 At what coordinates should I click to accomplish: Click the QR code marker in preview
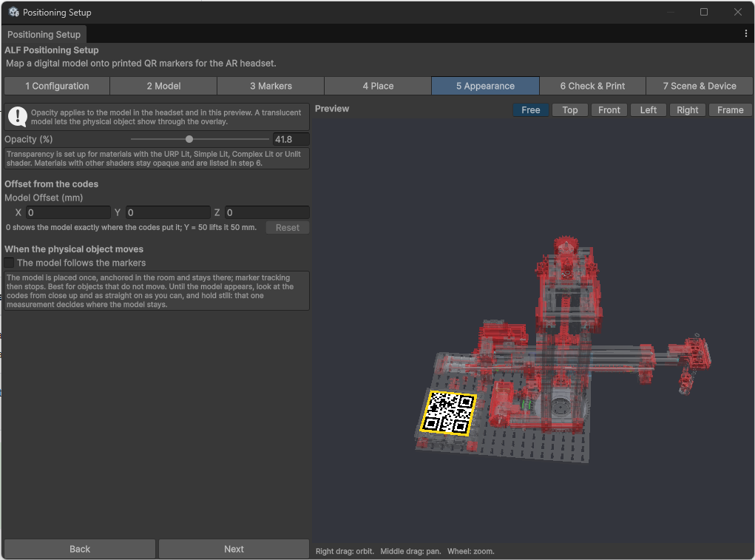(449, 413)
